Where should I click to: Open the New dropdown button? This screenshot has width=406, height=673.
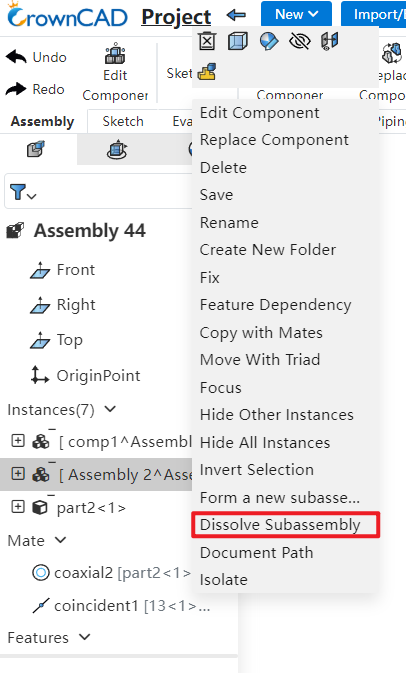tap(296, 14)
